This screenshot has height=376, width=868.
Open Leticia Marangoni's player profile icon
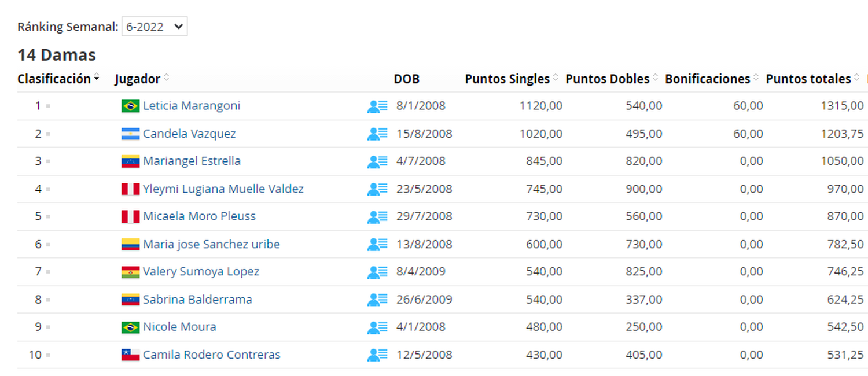pyautogui.click(x=377, y=106)
